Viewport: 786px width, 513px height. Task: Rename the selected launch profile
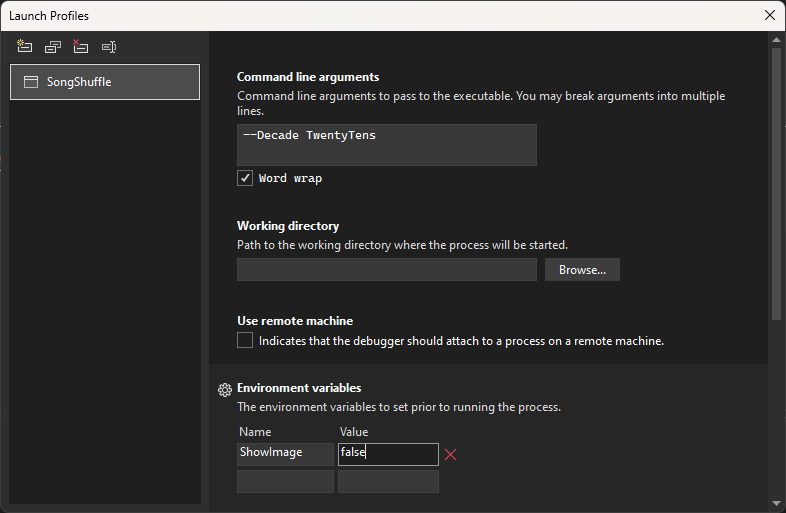pyautogui.click(x=109, y=47)
